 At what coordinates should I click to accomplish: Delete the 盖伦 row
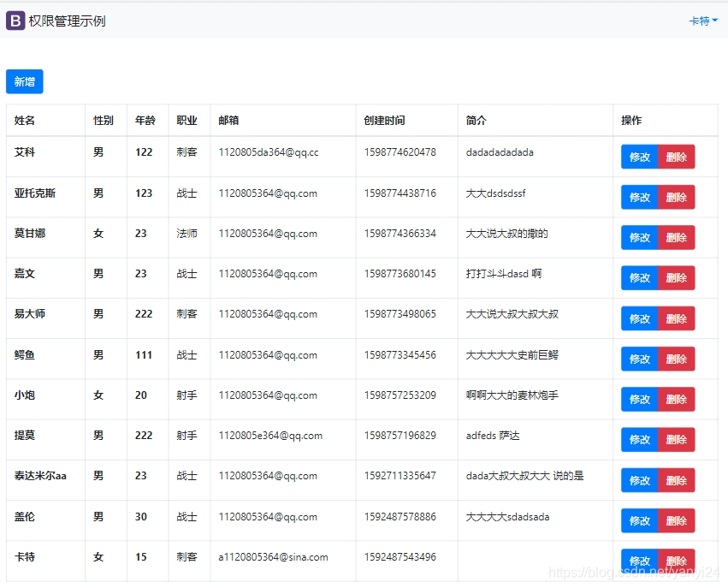[677, 520]
